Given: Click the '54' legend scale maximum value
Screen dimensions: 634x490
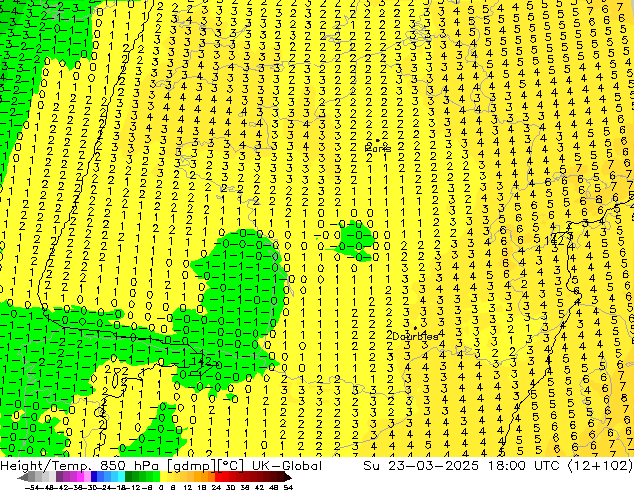Looking at the screenshot, I should coord(288,487).
